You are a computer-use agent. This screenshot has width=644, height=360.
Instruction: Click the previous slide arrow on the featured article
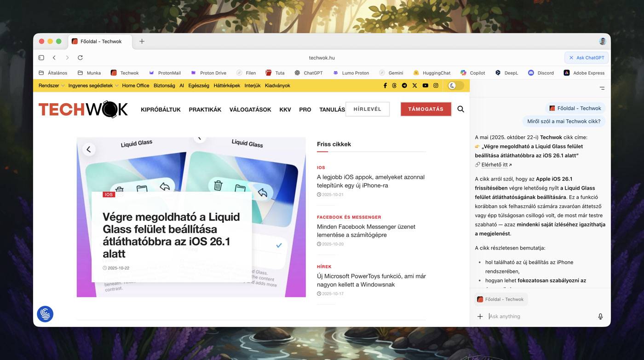pyautogui.click(x=89, y=149)
